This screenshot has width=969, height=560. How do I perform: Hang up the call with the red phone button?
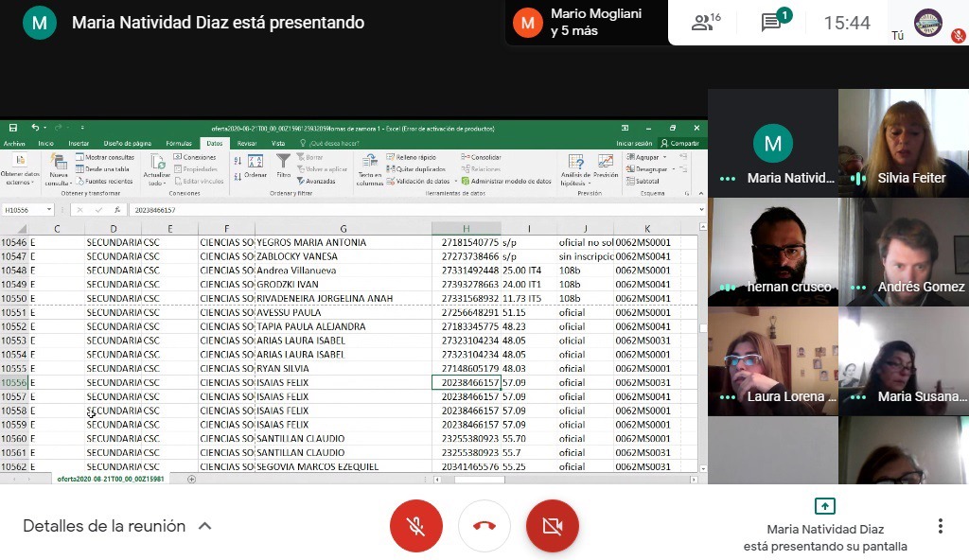(484, 526)
